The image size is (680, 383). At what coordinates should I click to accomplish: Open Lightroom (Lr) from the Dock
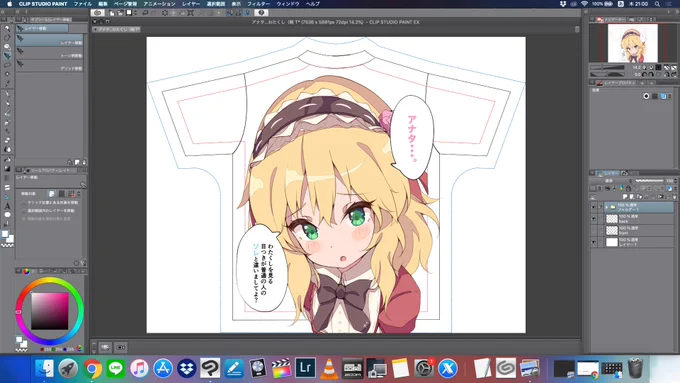click(305, 368)
